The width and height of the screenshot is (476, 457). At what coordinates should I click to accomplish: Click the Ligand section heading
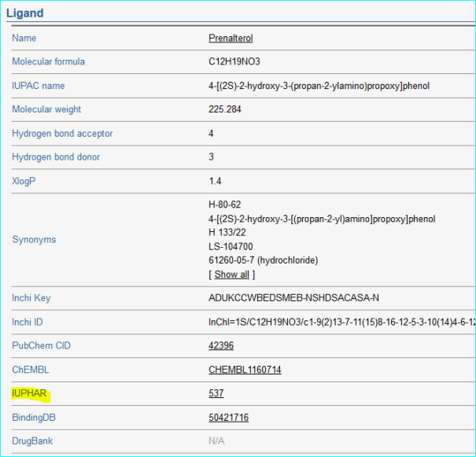tap(25, 13)
